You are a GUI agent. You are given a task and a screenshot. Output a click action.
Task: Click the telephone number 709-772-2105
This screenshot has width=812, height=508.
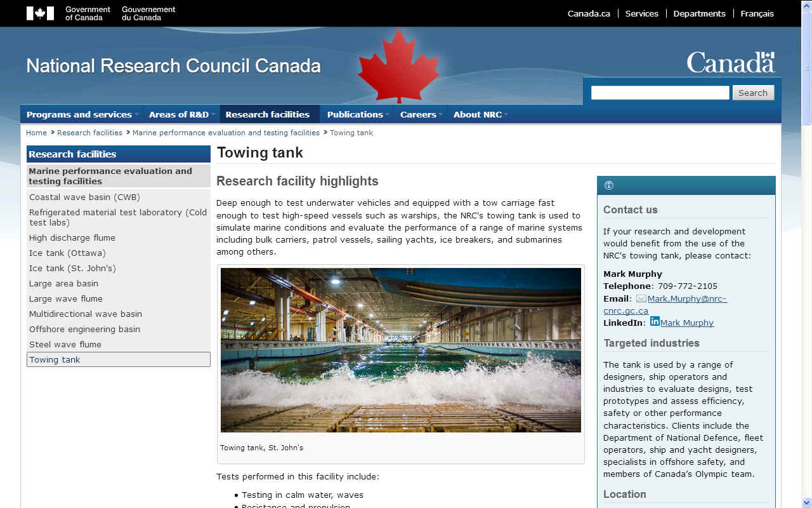click(x=688, y=286)
